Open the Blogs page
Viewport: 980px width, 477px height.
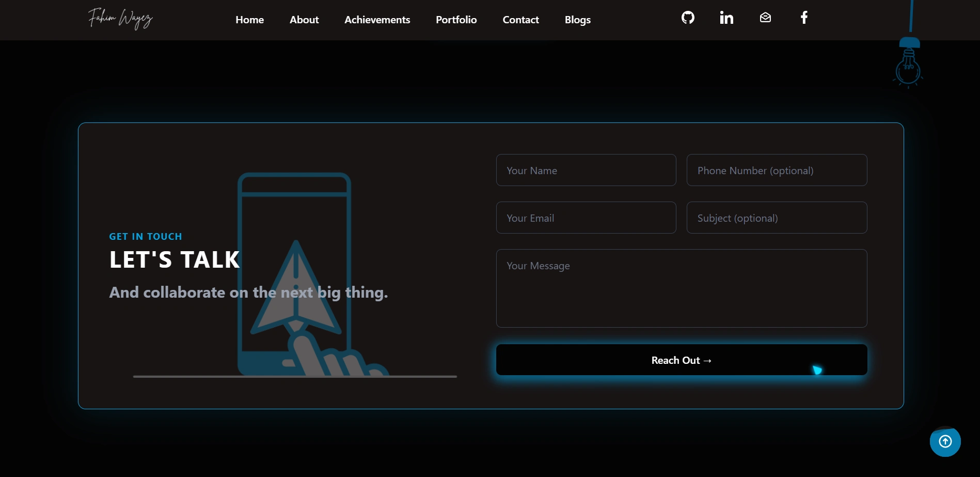577,20
